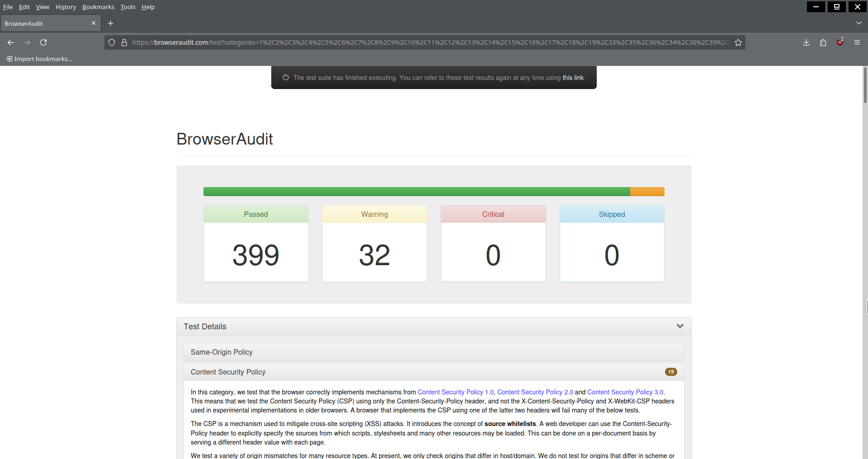Open the extensions puzzle icon
This screenshot has height=459, width=868.
[x=823, y=42]
